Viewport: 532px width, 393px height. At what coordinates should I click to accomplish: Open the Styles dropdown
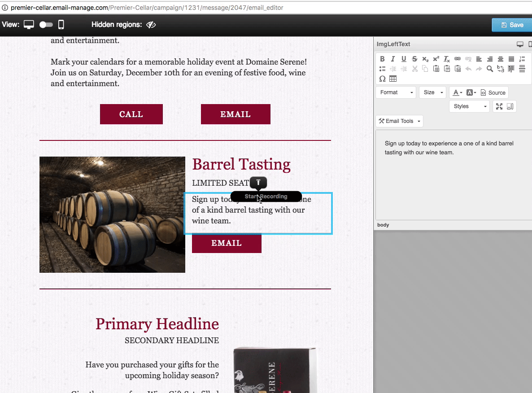click(469, 106)
